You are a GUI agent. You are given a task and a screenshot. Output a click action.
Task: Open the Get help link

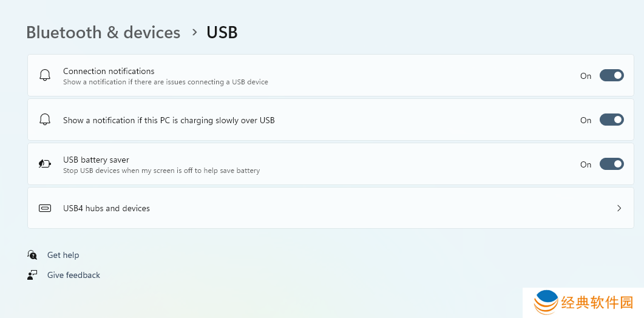[63, 255]
